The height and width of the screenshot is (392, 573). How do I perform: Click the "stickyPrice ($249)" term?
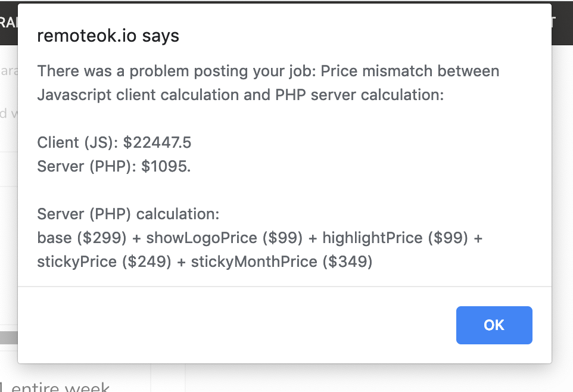(x=104, y=262)
